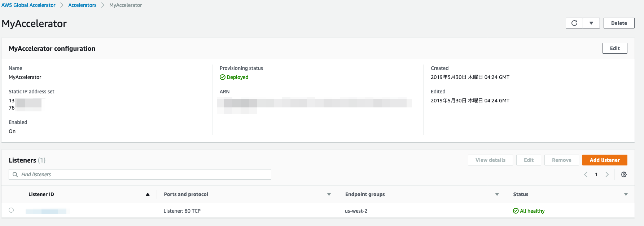
Task: Click the Delete accelerator button
Action: [x=619, y=23]
